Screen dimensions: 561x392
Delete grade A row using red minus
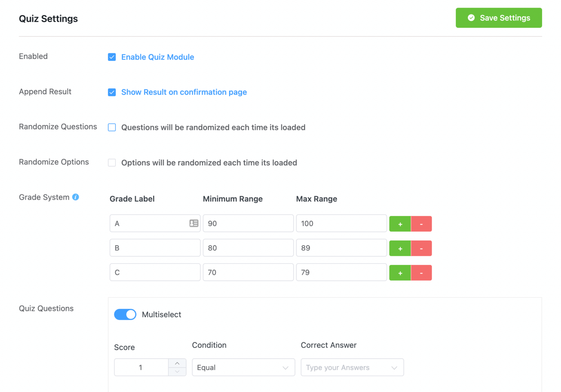[x=421, y=224]
